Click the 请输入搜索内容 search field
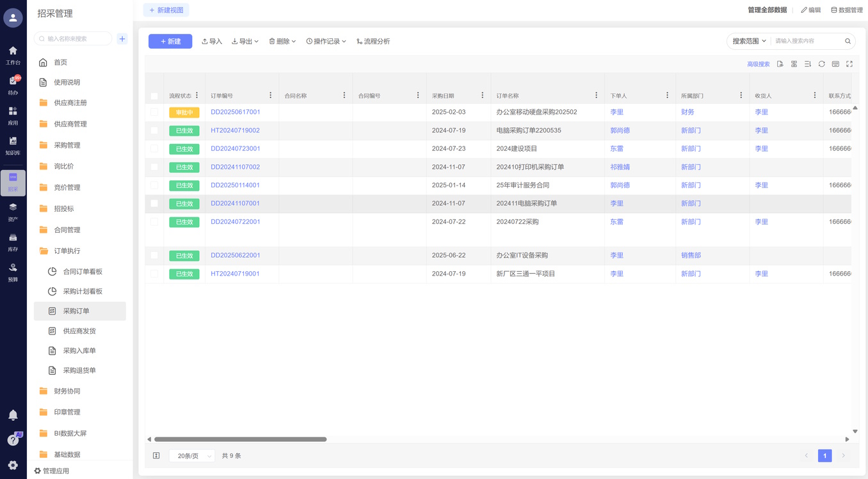 (808, 41)
